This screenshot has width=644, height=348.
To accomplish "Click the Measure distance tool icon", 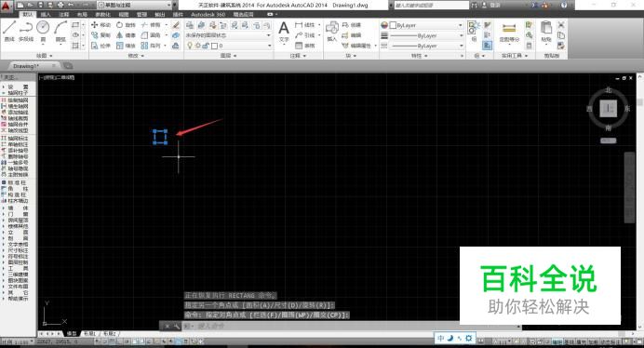I will pyautogui.click(x=509, y=32).
